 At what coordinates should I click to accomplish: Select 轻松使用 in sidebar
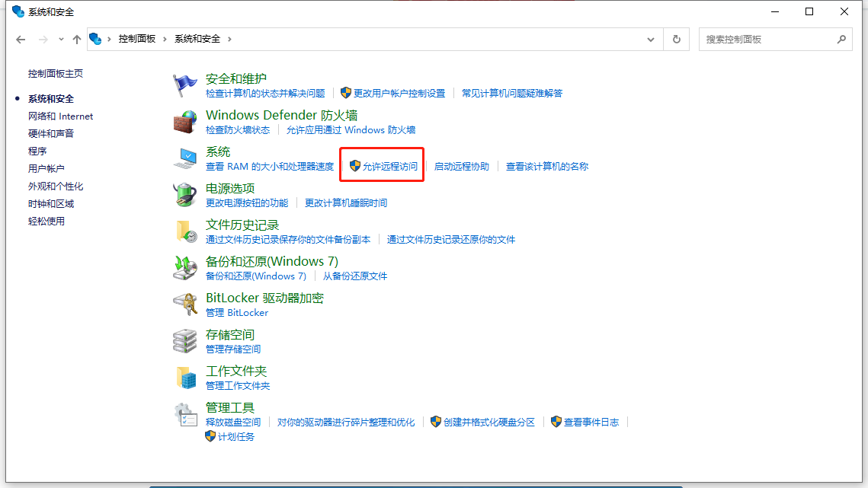[46, 222]
